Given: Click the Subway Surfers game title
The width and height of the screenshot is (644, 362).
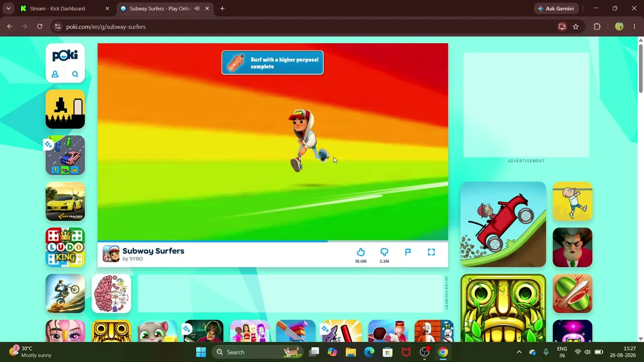Looking at the screenshot, I should (153, 251).
